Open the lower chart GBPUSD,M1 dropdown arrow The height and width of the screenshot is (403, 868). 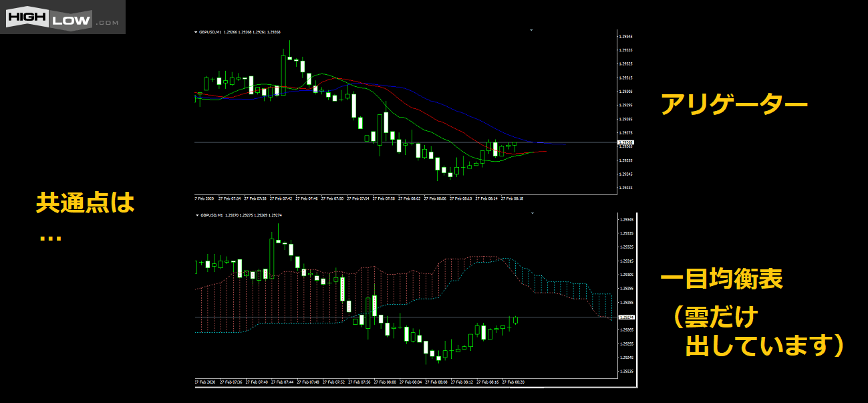(196, 215)
